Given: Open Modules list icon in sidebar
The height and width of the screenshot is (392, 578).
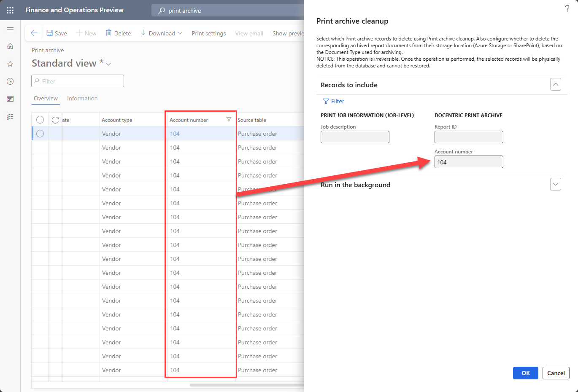Looking at the screenshot, I should [10, 117].
